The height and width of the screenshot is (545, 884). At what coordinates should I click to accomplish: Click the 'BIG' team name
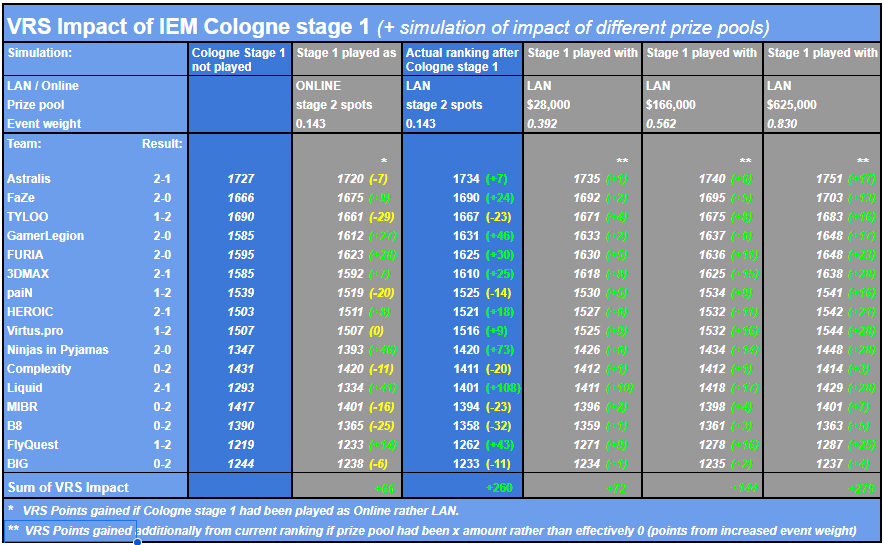pyautogui.click(x=17, y=464)
